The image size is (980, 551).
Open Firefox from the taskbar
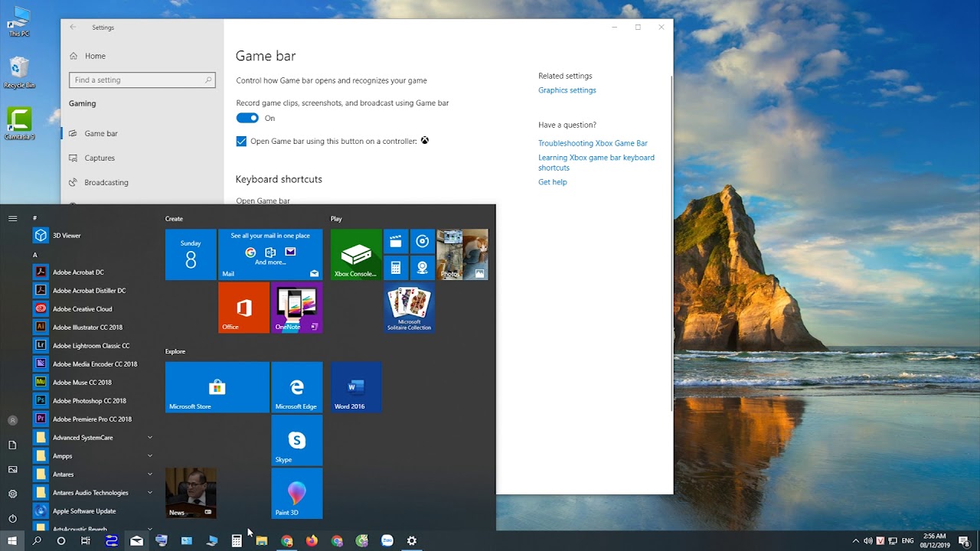[x=312, y=541]
